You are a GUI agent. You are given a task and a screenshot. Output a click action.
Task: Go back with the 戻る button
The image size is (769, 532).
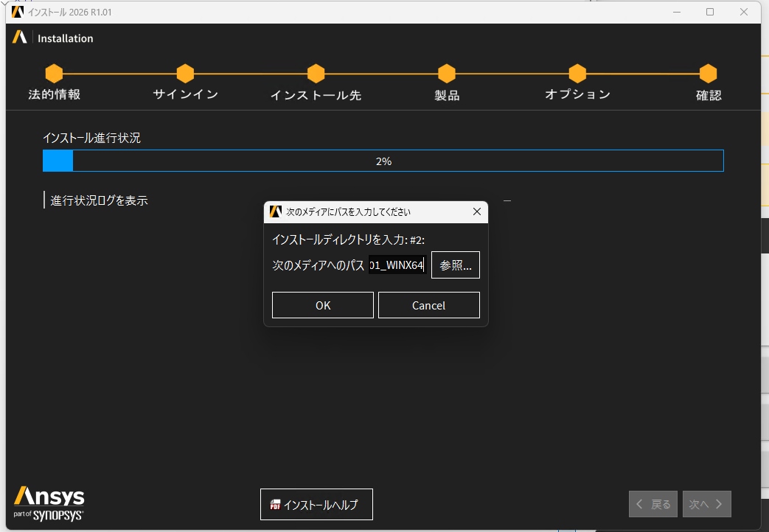tap(653, 504)
